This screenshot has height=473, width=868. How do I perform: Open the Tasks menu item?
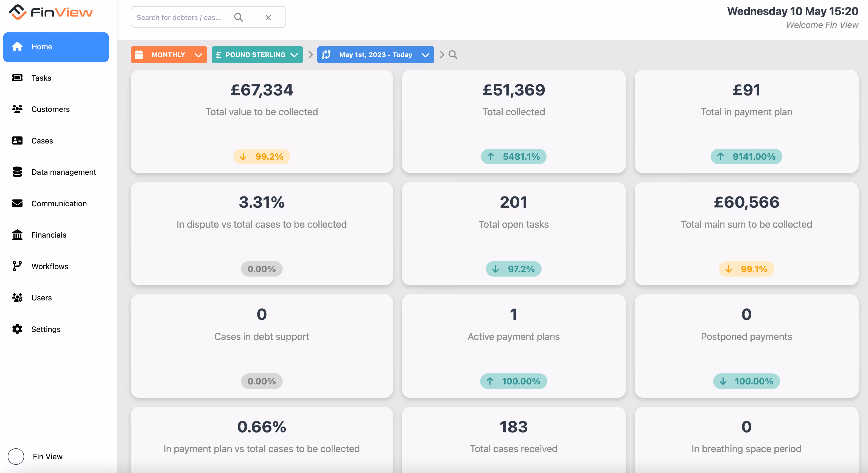[x=56, y=78]
